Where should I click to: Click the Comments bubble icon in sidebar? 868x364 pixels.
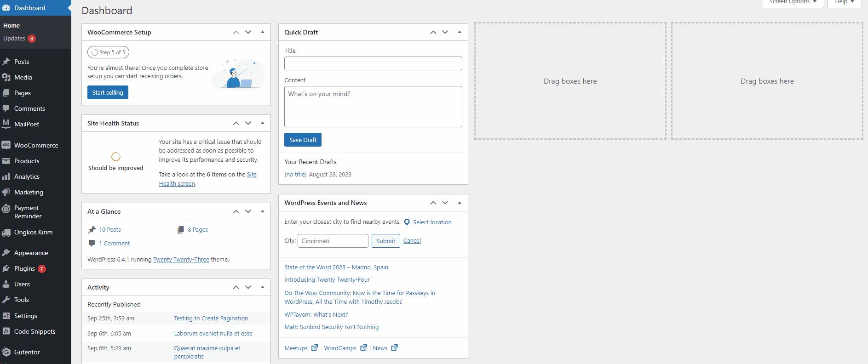pos(6,108)
